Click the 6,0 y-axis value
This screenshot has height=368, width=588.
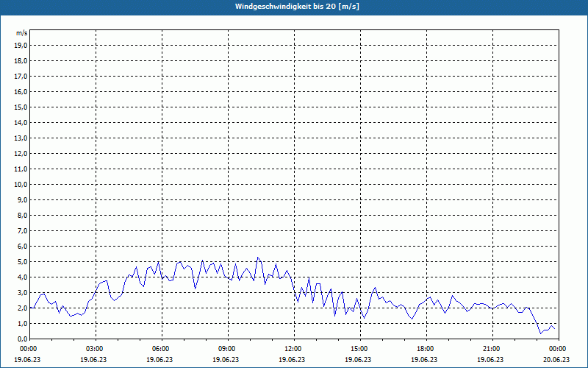click(23, 247)
